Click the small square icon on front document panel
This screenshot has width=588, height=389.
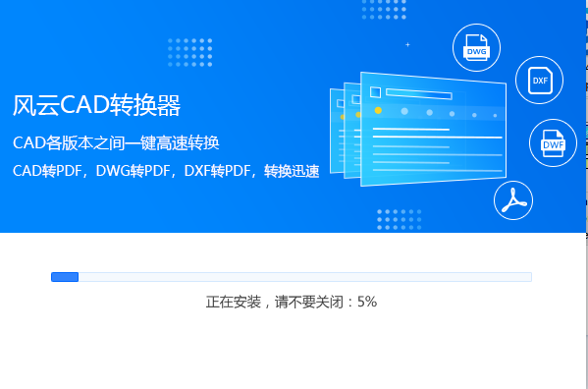pyautogui.click(x=375, y=92)
